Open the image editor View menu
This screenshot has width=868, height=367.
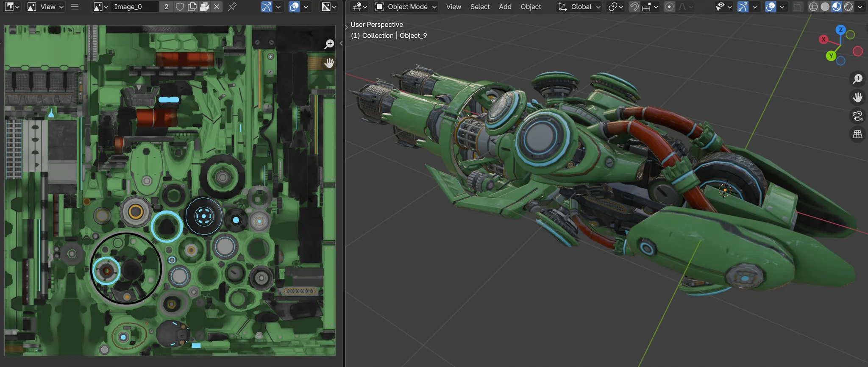click(47, 7)
